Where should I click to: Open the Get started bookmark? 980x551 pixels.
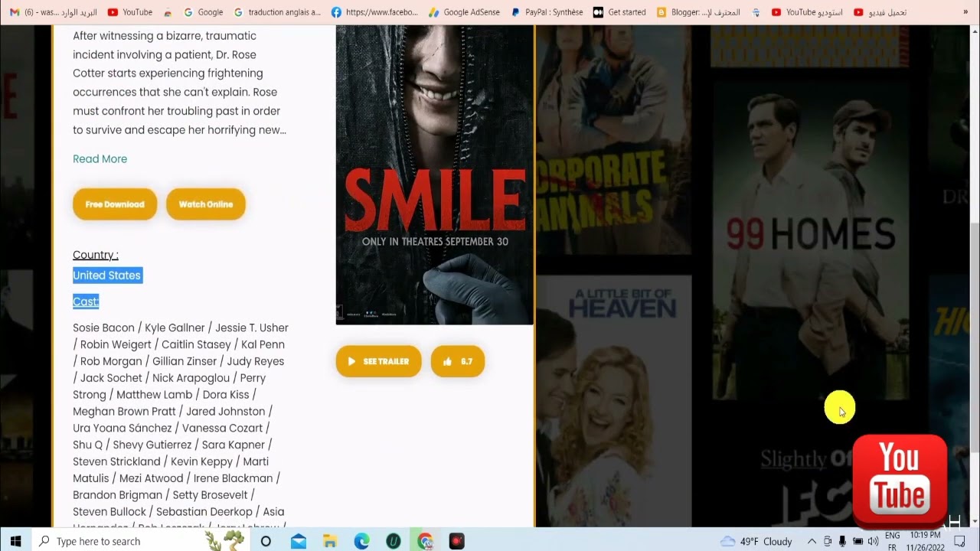[619, 12]
